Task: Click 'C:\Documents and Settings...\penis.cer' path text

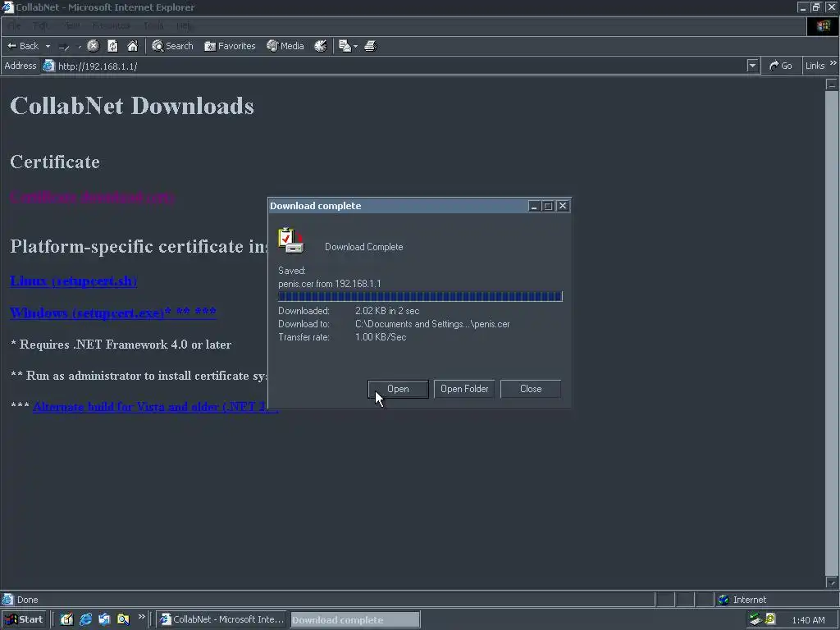Action: coord(432,324)
